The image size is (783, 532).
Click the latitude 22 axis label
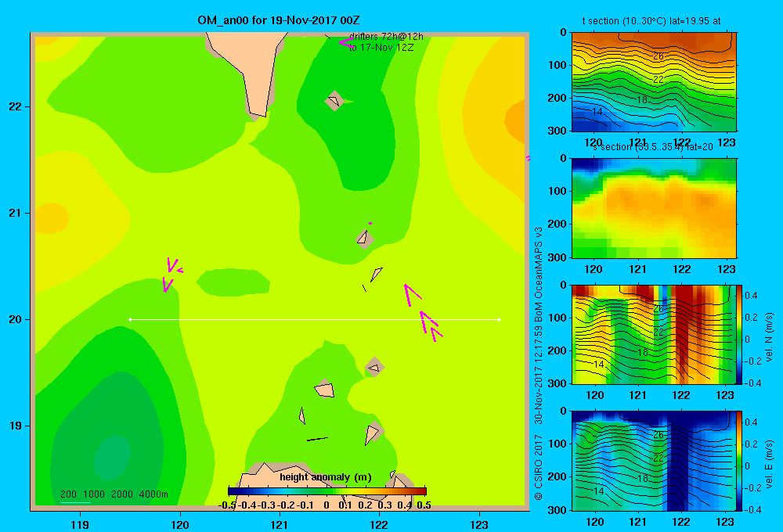point(16,106)
